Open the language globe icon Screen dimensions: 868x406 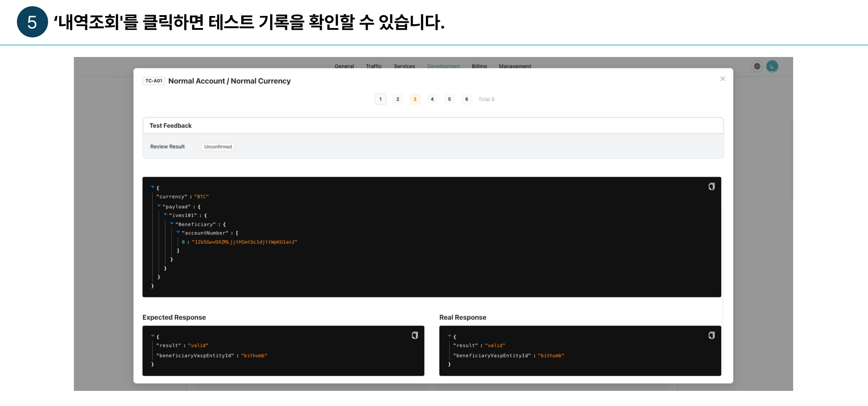757,66
